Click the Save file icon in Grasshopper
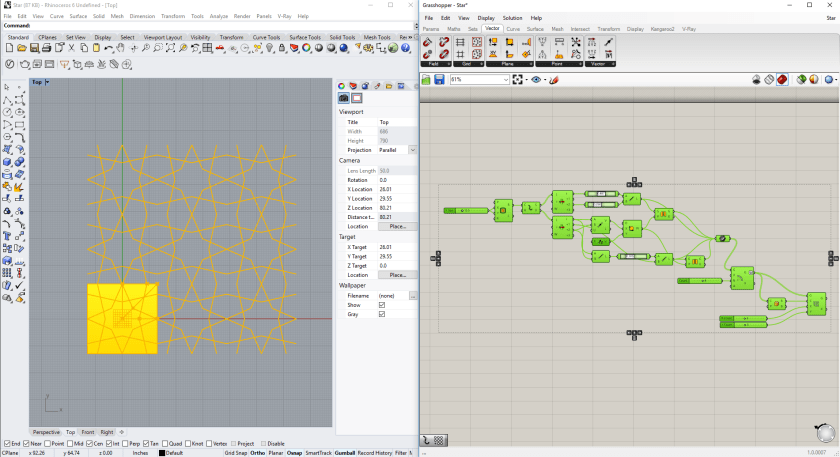This screenshot has height=457, width=840. tap(439, 79)
